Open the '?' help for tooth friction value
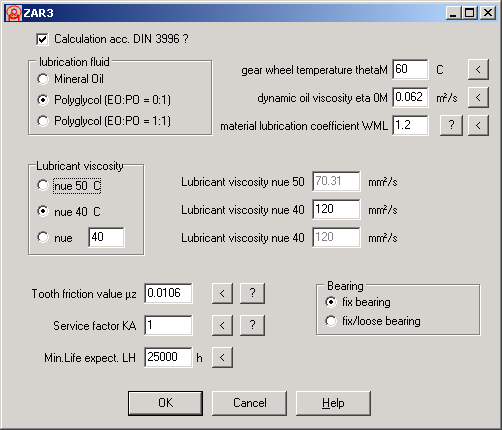502x430 pixels. click(252, 293)
